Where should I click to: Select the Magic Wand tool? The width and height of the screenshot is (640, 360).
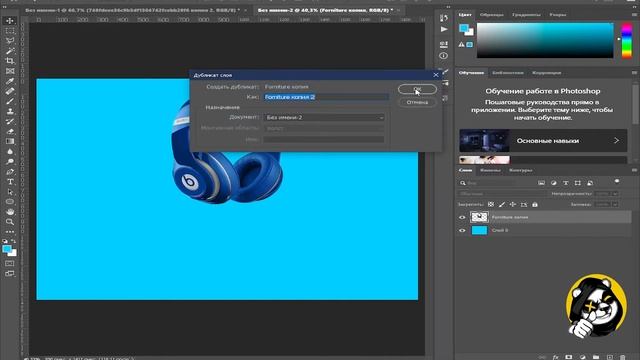pyautogui.click(x=10, y=51)
